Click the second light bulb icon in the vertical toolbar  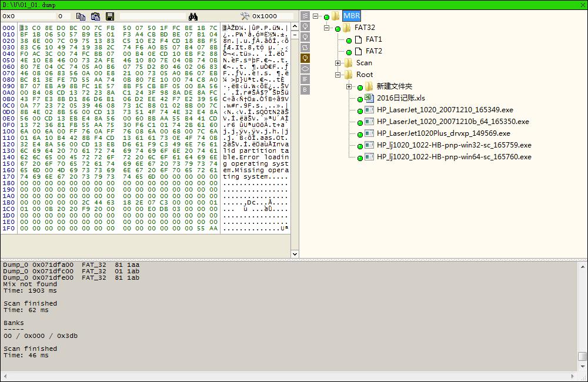305,37
